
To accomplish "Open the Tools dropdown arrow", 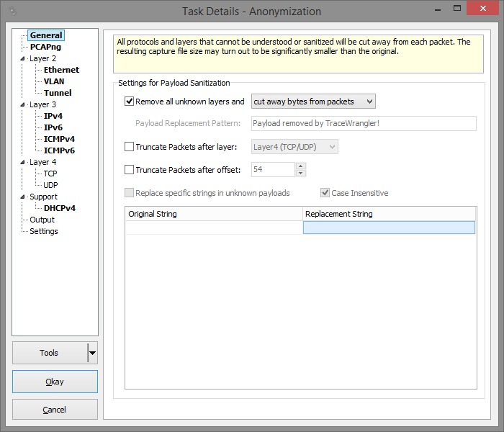I will coord(93,353).
